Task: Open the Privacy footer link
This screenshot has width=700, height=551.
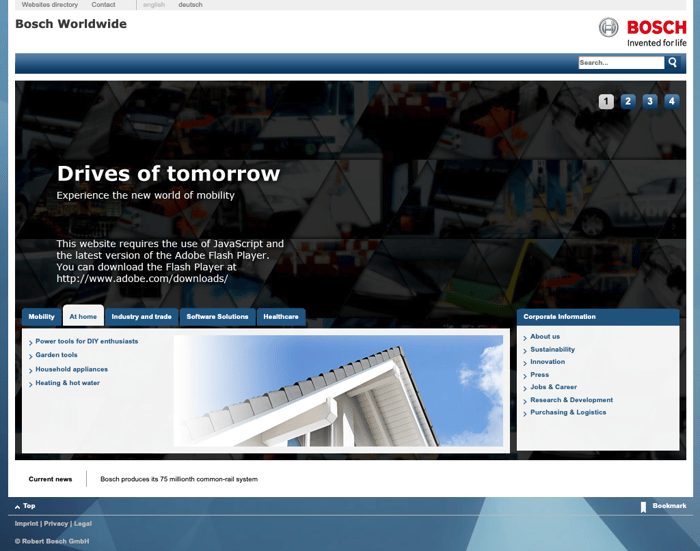Action: (56, 524)
